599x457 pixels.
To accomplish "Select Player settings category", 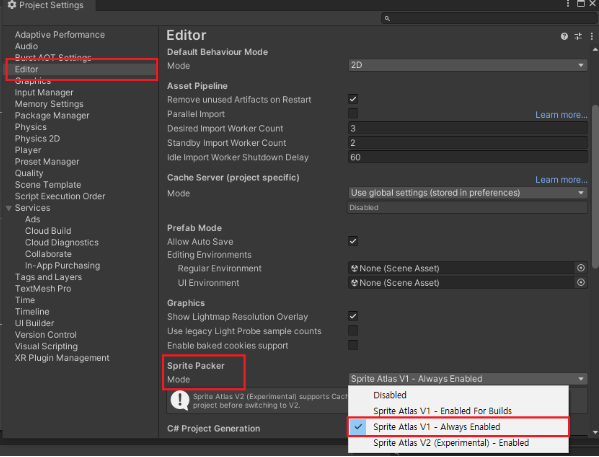I will pos(28,150).
